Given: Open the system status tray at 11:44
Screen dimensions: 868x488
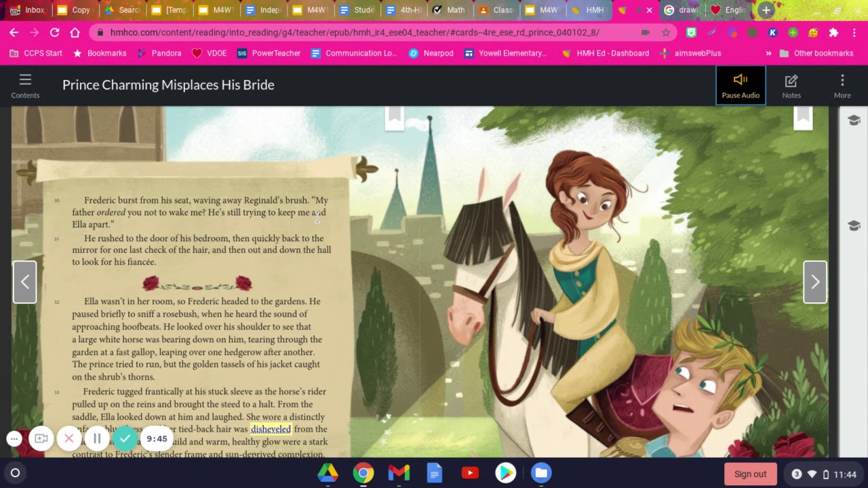Looking at the screenshot, I should click(823, 474).
